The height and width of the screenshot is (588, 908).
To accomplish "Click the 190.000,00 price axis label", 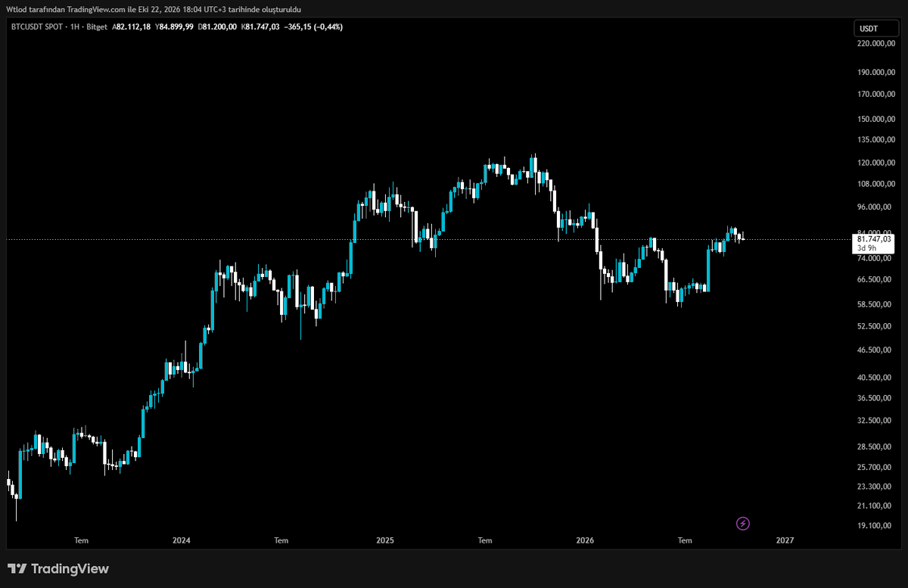I will (877, 73).
